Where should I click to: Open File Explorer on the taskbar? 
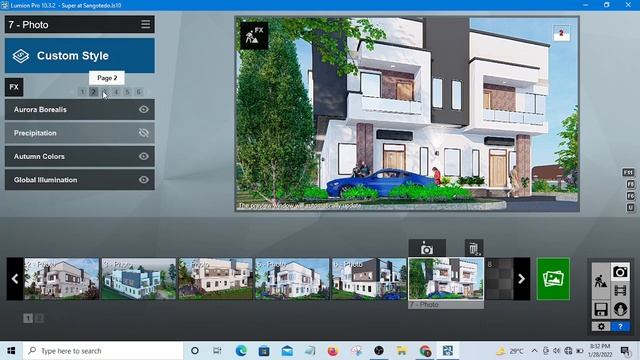click(x=402, y=351)
